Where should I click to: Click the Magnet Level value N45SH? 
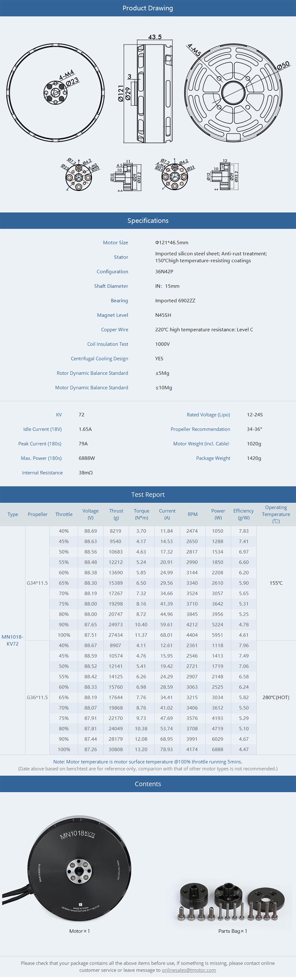(x=163, y=315)
